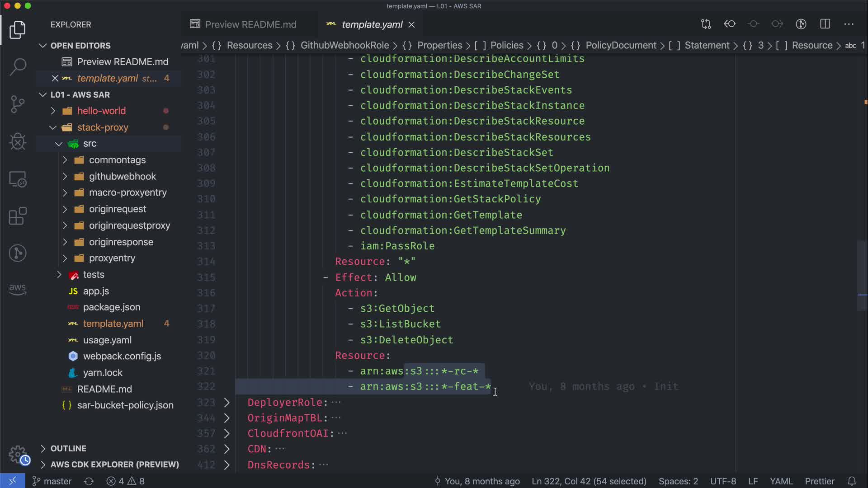
Task: Open the Extensions view
Action: click(x=18, y=216)
